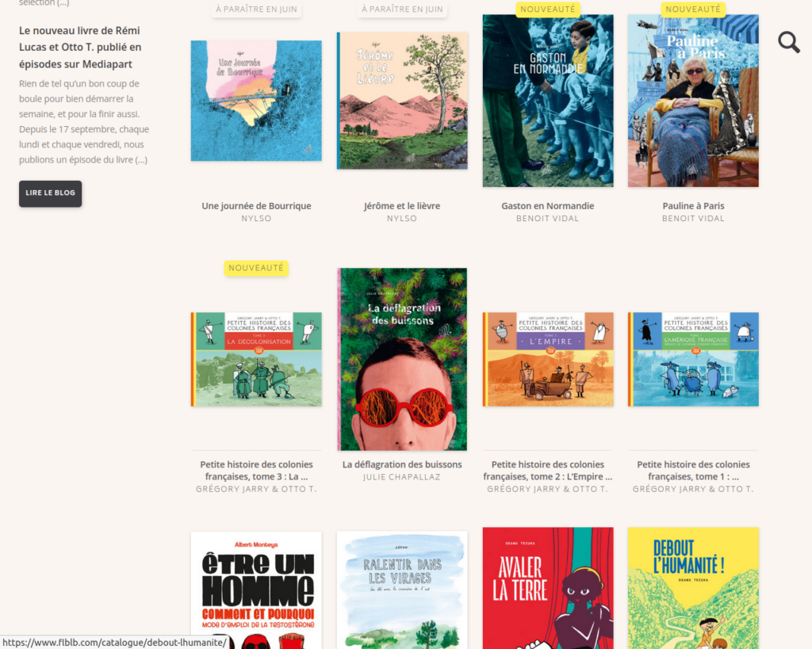The width and height of the screenshot is (812, 649).
Task: Open Jérôme et le lièvre cover image
Action: click(402, 101)
